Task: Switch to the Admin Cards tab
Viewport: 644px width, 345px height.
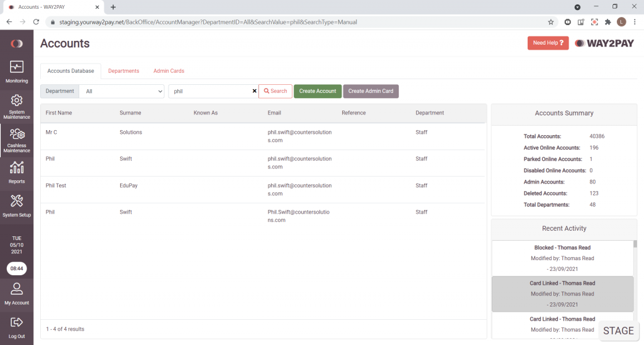Action: pyautogui.click(x=169, y=71)
